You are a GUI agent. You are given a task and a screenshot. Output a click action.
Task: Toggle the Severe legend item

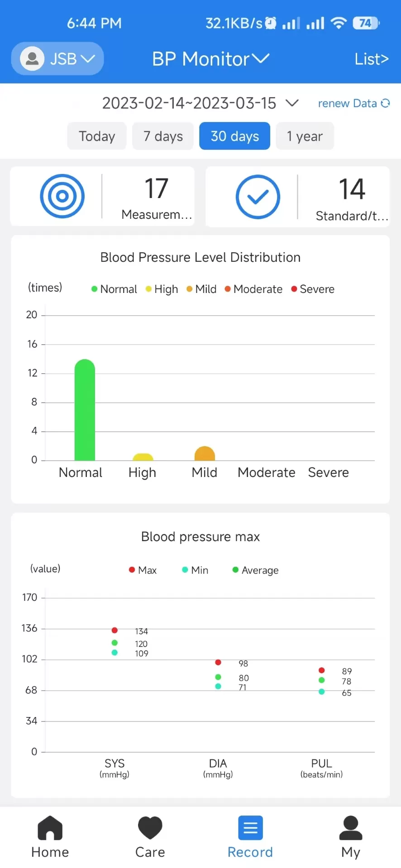tap(313, 289)
